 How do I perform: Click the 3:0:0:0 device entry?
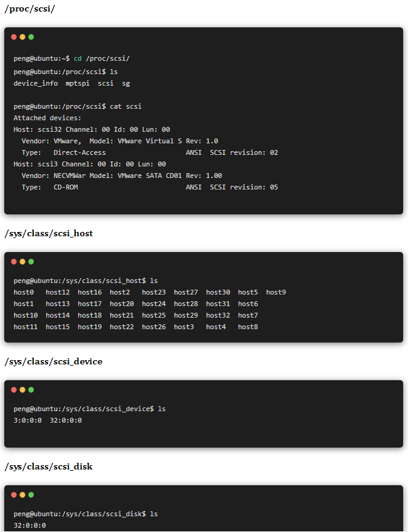tap(27, 420)
